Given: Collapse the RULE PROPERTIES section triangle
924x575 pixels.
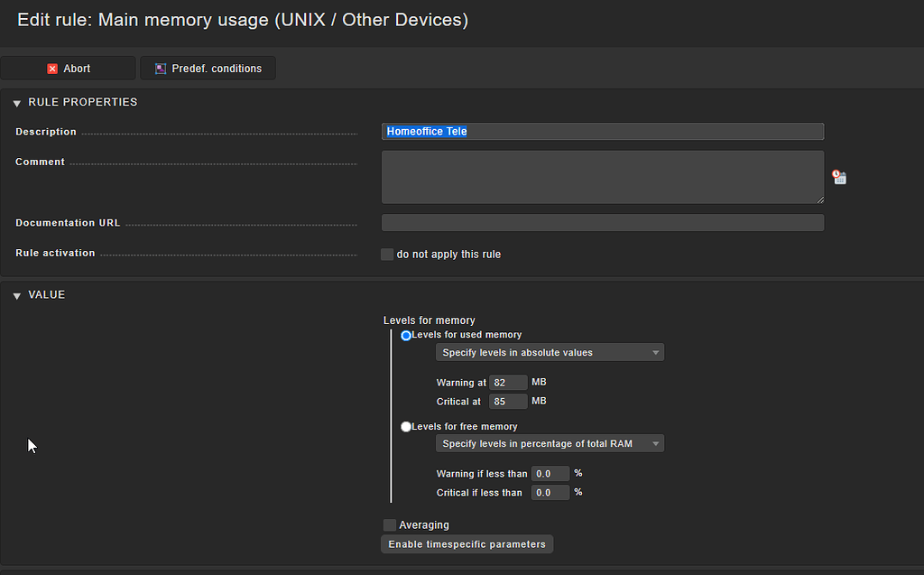Looking at the screenshot, I should pos(17,103).
